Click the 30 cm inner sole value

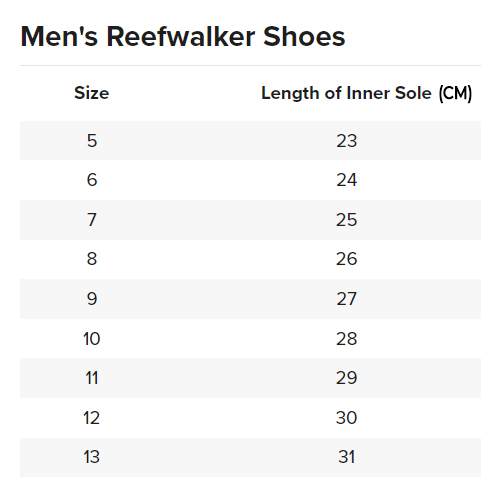[347, 418]
